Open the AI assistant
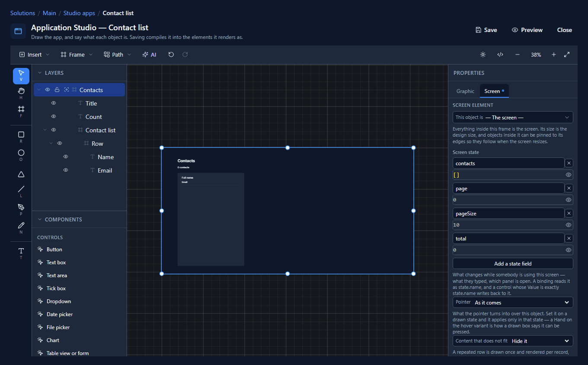Image resolution: width=588 pixels, height=365 pixels. [149, 54]
